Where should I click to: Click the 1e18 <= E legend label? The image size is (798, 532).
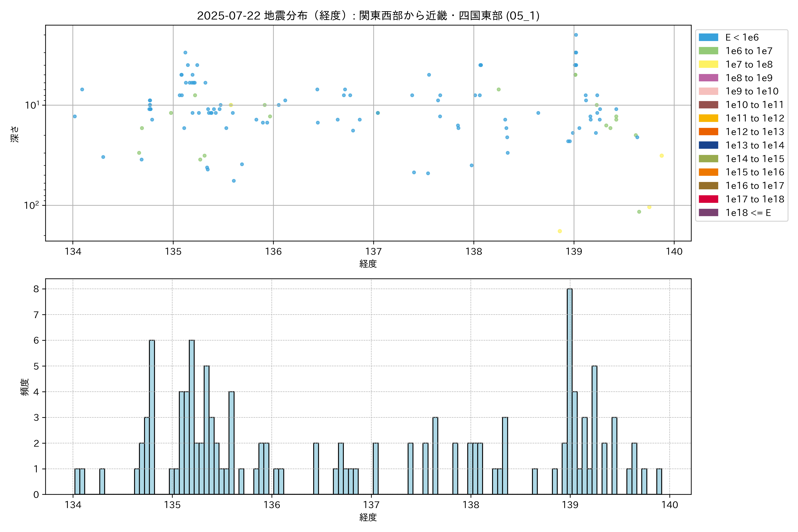pyautogui.click(x=748, y=213)
